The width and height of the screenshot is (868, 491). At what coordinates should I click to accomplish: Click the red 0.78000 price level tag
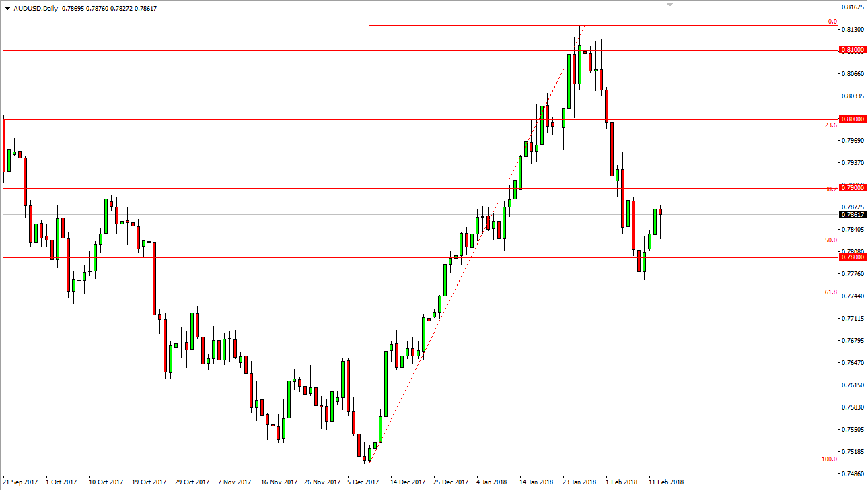click(x=852, y=257)
